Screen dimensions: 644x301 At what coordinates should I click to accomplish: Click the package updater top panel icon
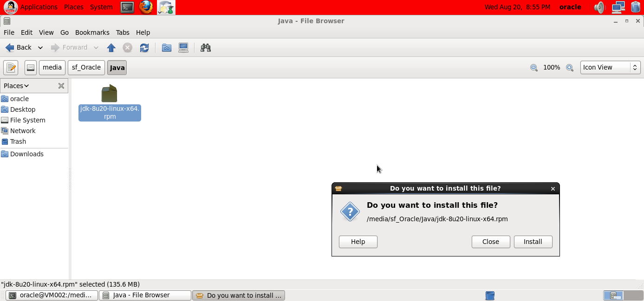[166, 7]
